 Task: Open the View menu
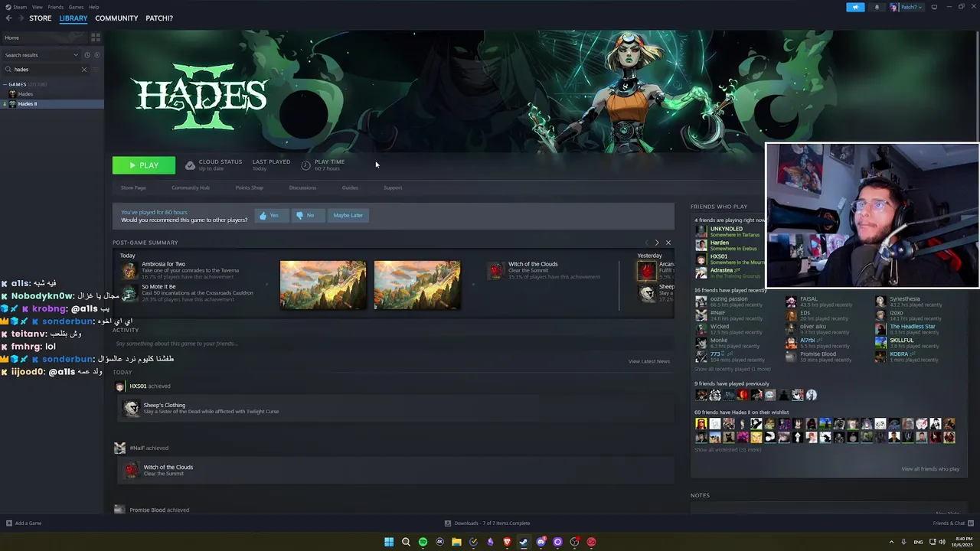click(x=38, y=7)
